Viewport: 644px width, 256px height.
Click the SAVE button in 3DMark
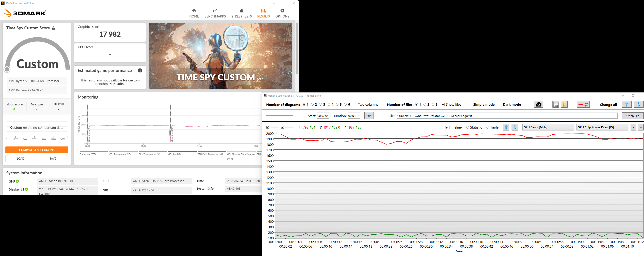click(x=53, y=158)
